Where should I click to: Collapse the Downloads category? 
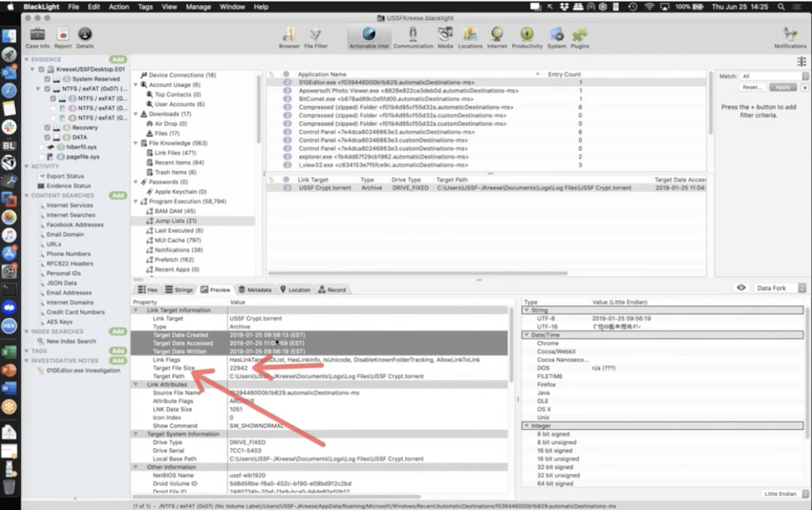(136, 114)
